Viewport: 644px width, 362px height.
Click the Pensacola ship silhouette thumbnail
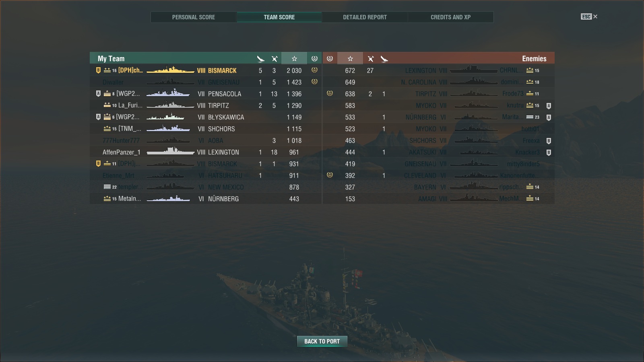168,93
